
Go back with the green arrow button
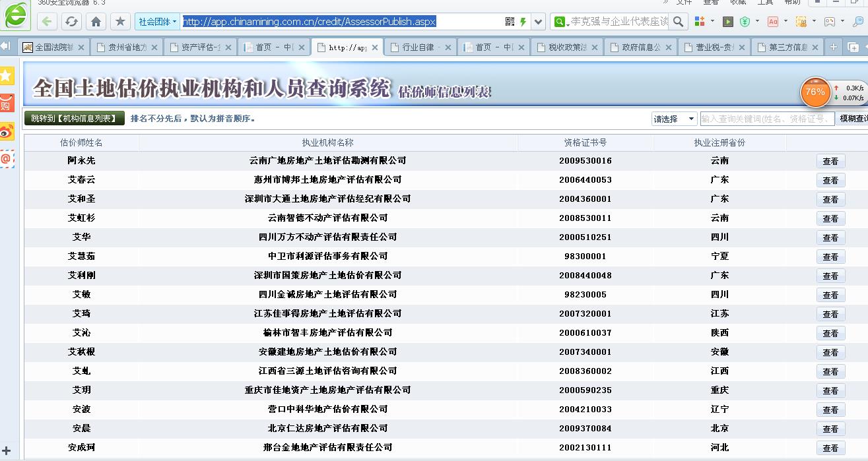[x=47, y=22]
